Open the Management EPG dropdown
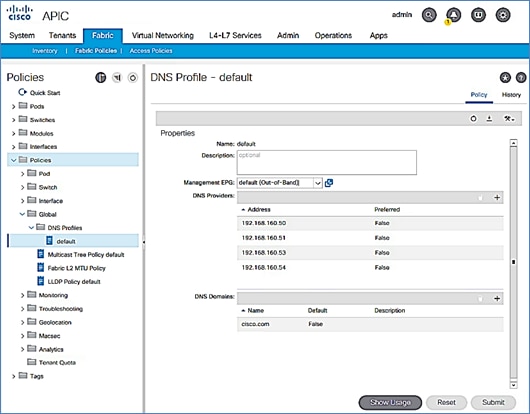This screenshot has height=414, width=530. [318, 183]
